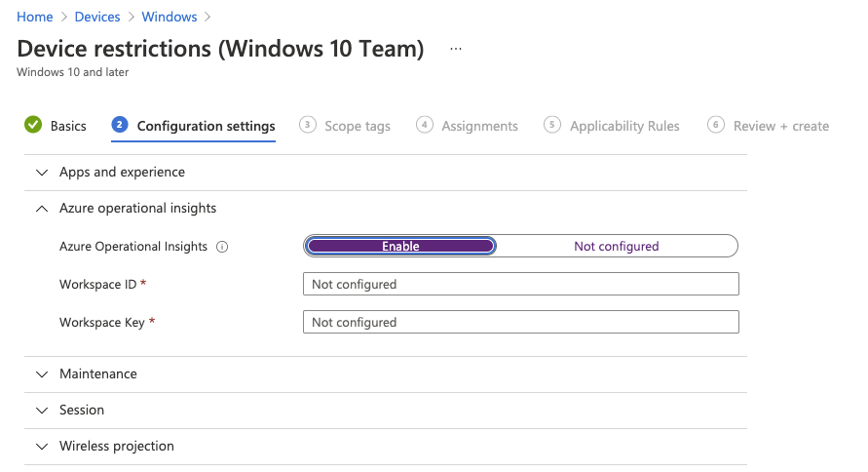
Task: Expand the Session section
Action: 386,410
